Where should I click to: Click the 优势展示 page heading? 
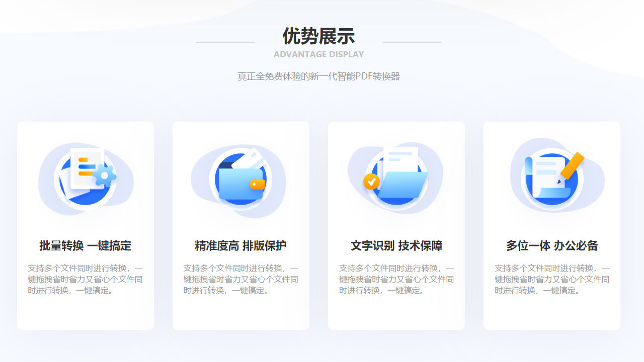coord(318,36)
